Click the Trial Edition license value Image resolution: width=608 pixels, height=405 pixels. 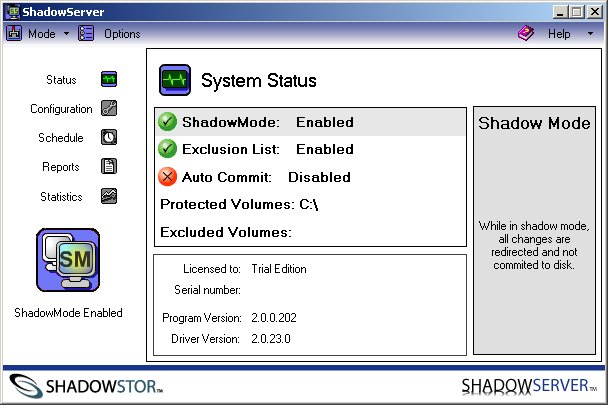(279, 269)
